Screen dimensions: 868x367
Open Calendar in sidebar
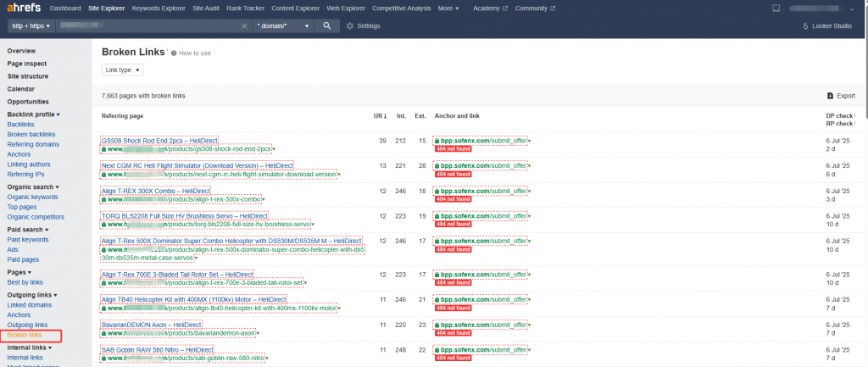[x=21, y=88]
